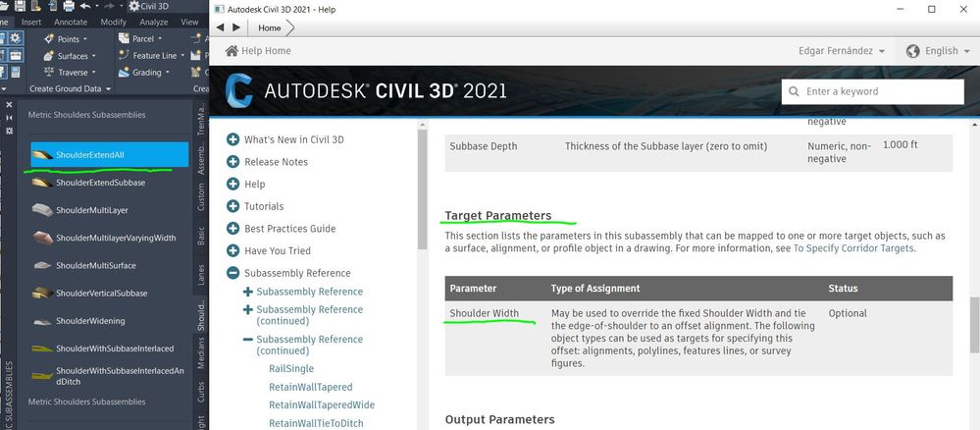
Task: Toggle the Toolspace settings gear icon in ribbon
Action: click(15, 39)
